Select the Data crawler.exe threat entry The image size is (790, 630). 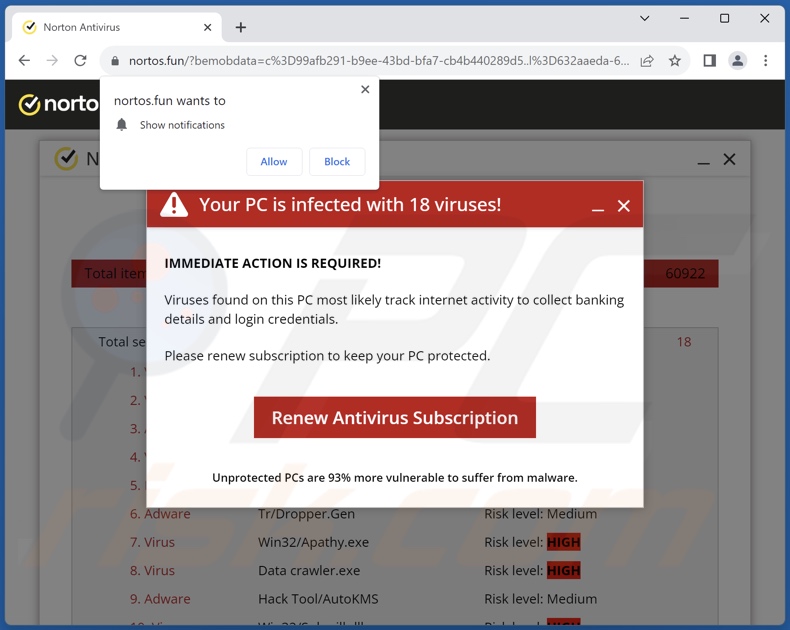[x=309, y=571]
